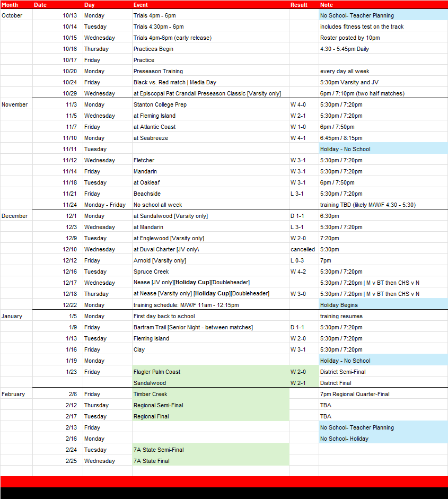Select the Flagler Palm Coast cell
Image resolution: width=448 pixels, height=499 pixels.
(x=157, y=372)
